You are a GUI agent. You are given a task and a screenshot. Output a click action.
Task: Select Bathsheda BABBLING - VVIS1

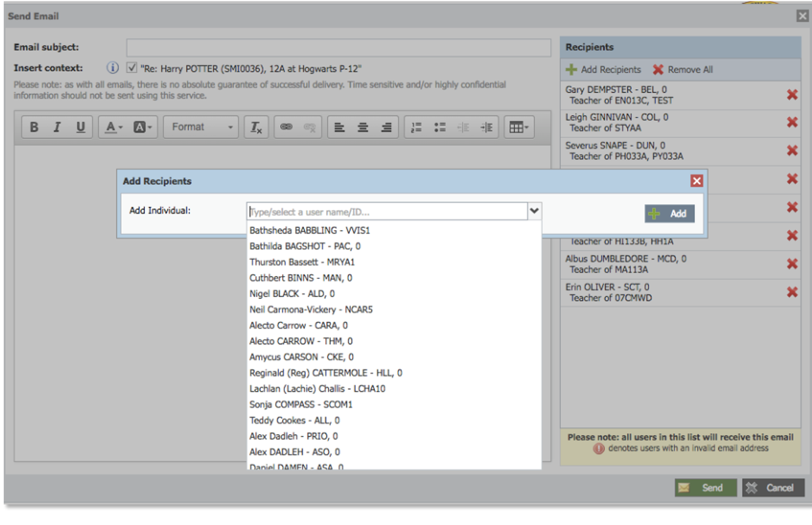(x=394, y=230)
